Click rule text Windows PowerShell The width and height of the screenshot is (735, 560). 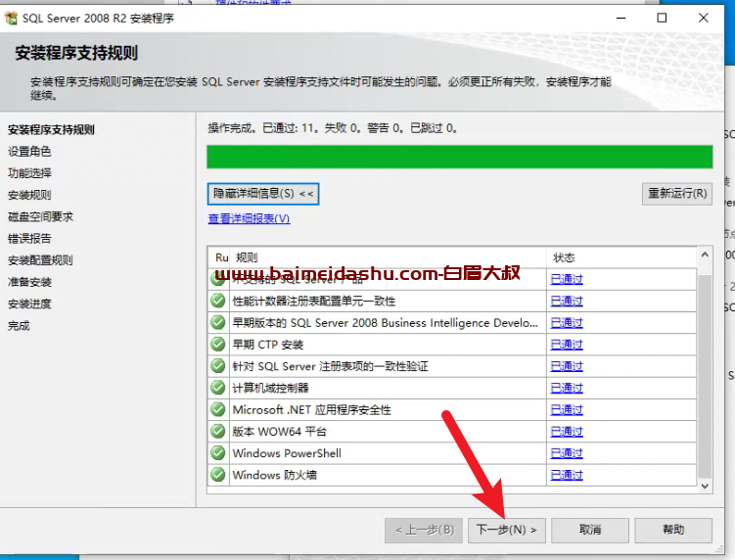[287, 453]
